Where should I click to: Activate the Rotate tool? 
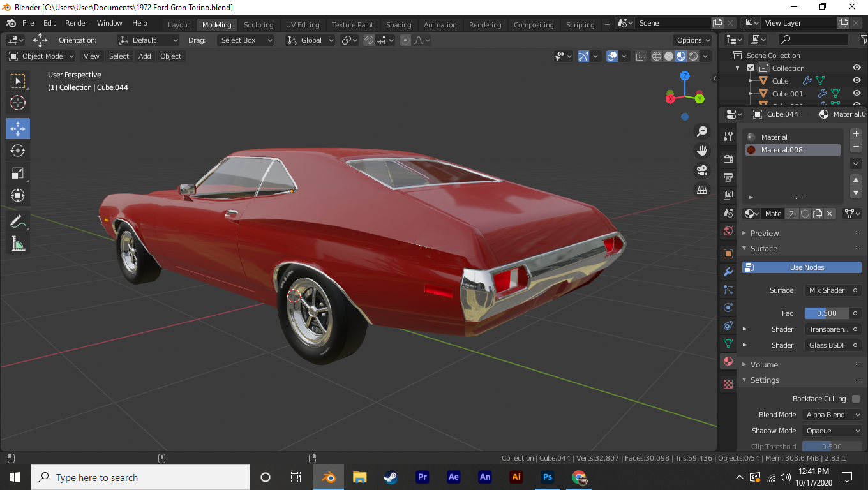[18, 151]
